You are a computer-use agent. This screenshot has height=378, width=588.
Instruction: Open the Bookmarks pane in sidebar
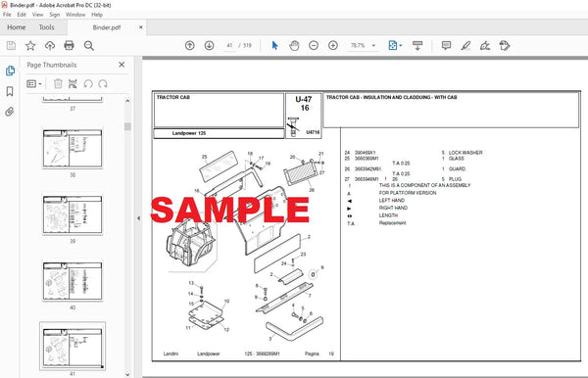pyautogui.click(x=10, y=91)
